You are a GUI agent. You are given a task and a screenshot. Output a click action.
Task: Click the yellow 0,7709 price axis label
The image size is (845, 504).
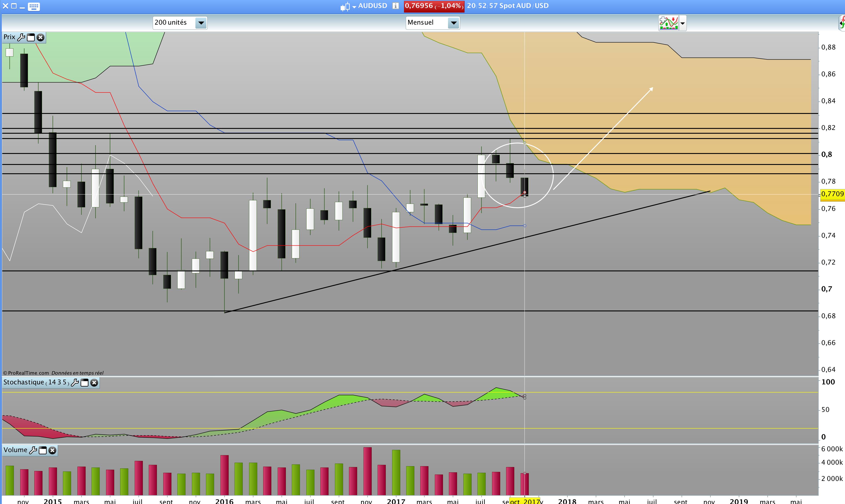point(832,194)
